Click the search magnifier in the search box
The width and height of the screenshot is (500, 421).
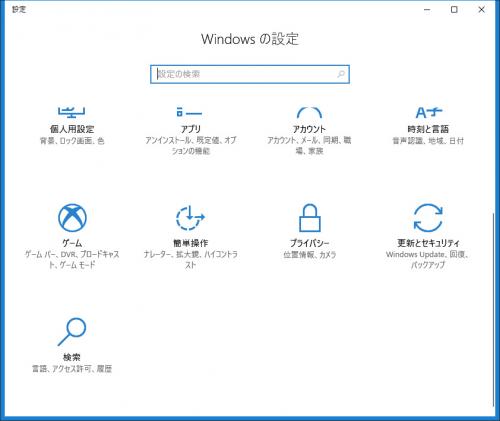pyautogui.click(x=341, y=74)
